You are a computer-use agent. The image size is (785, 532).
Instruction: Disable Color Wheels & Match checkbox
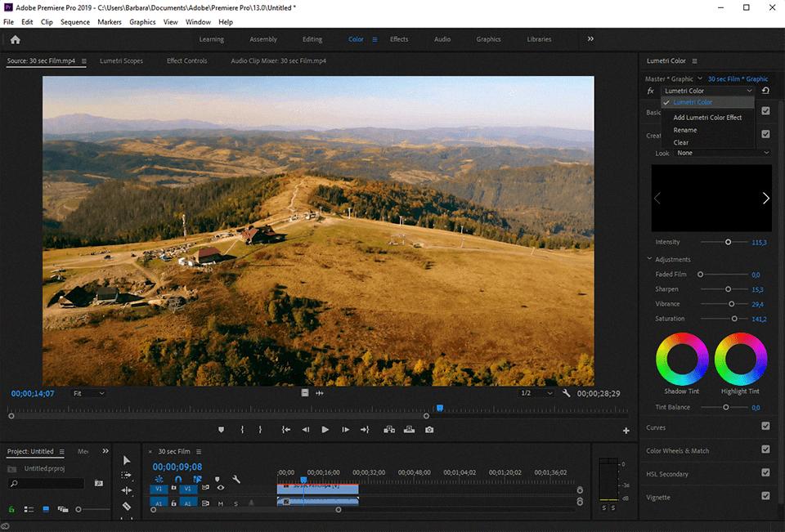point(765,449)
